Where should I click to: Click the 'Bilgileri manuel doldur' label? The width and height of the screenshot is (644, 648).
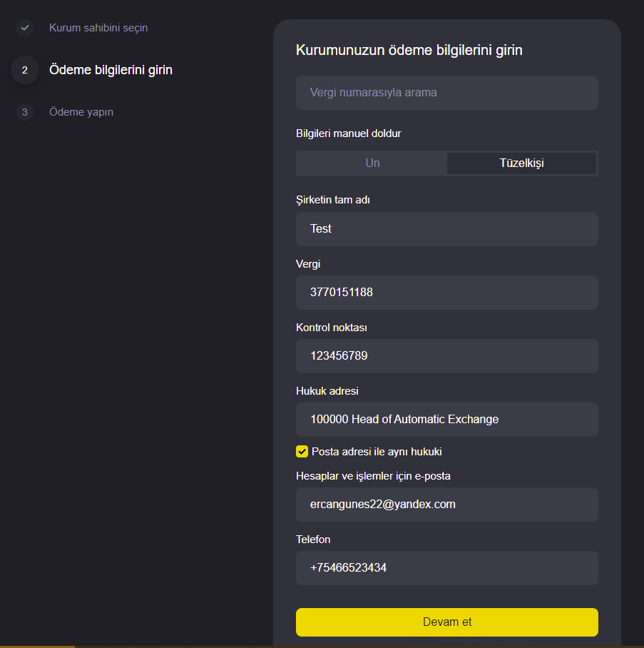(x=348, y=133)
